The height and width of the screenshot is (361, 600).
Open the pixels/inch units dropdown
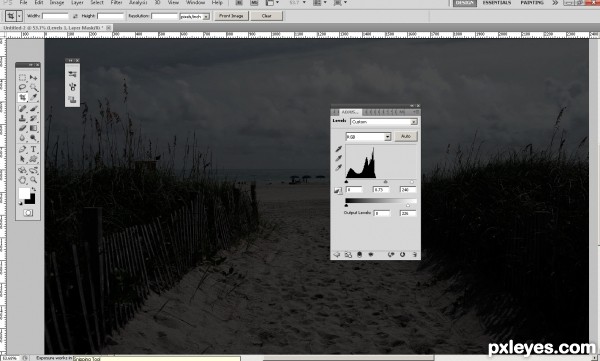tap(195, 16)
